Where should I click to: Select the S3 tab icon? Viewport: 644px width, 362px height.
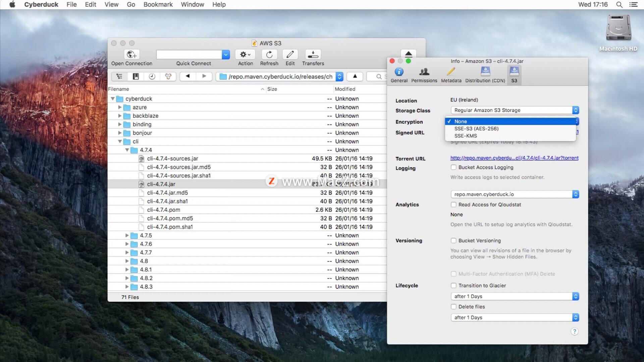514,75
